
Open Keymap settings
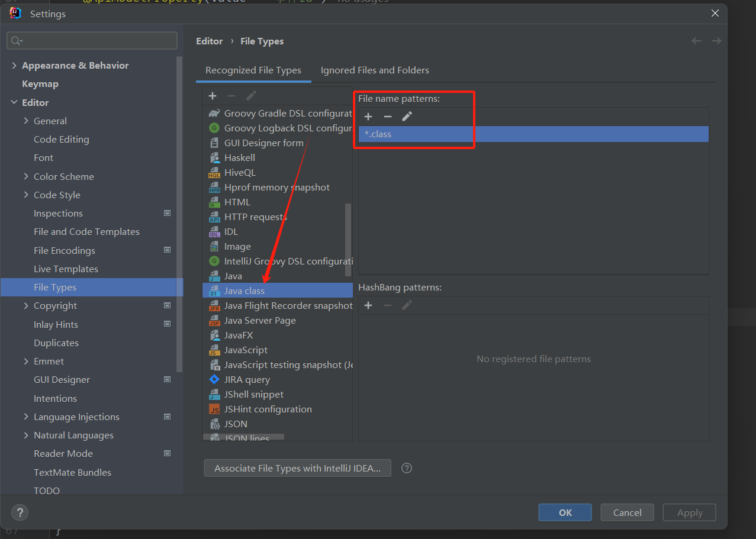tap(40, 84)
